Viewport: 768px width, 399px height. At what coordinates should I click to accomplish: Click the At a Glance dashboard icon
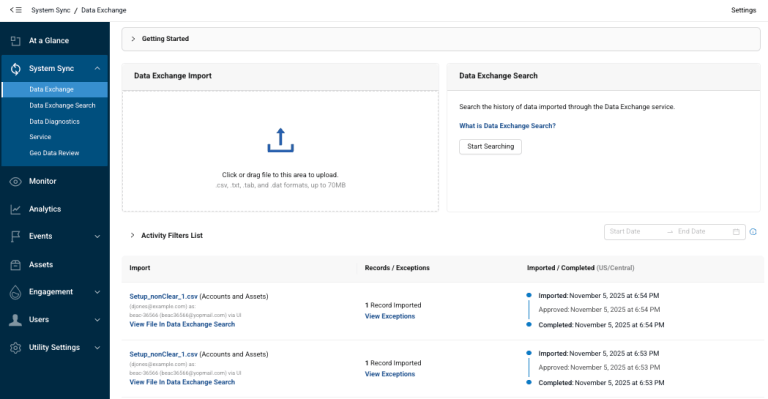click(16, 41)
